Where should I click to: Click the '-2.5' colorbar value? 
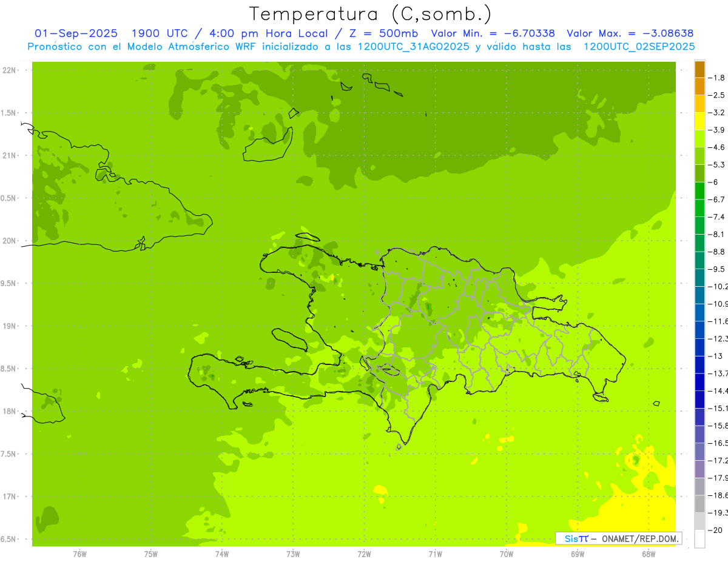[717, 95]
